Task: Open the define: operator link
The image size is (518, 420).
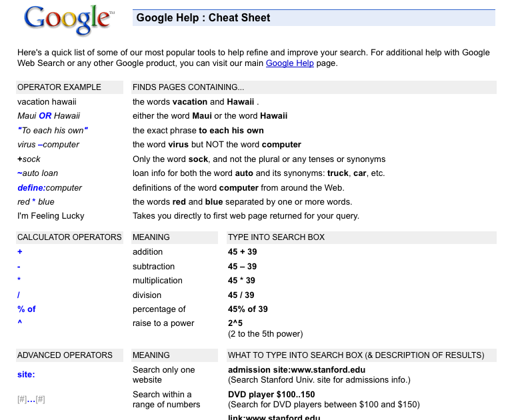Action: coord(31,188)
